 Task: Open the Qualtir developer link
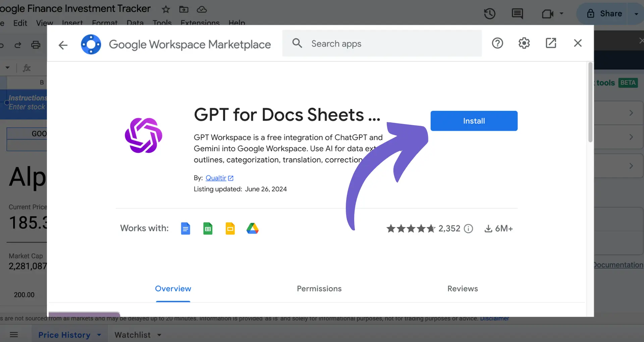tap(219, 178)
